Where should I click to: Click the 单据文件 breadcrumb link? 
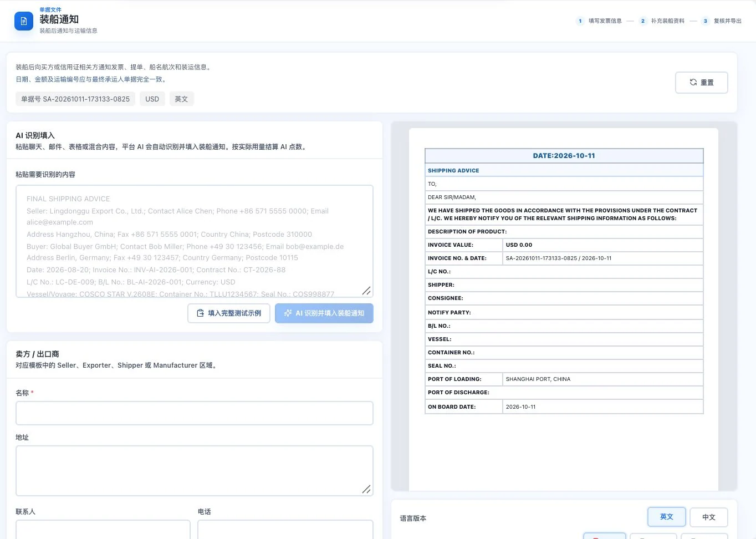(x=50, y=9)
